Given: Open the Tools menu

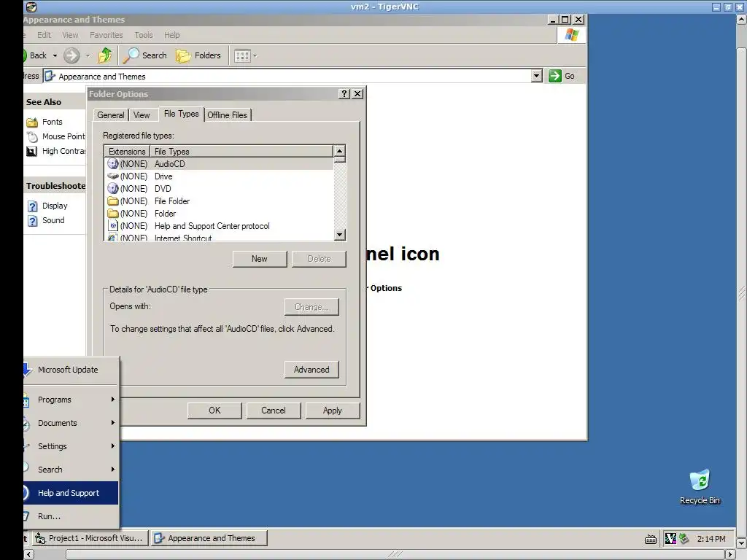Looking at the screenshot, I should coord(144,35).
